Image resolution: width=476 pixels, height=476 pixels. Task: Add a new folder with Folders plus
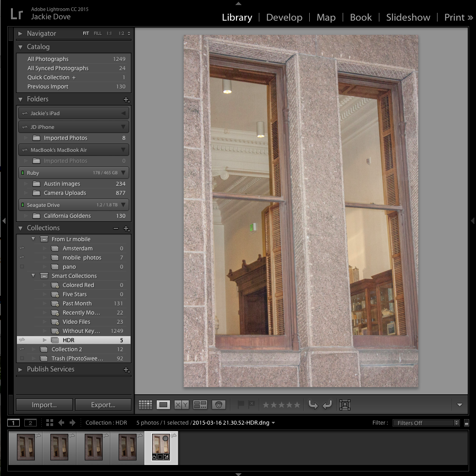coord(126,100)
